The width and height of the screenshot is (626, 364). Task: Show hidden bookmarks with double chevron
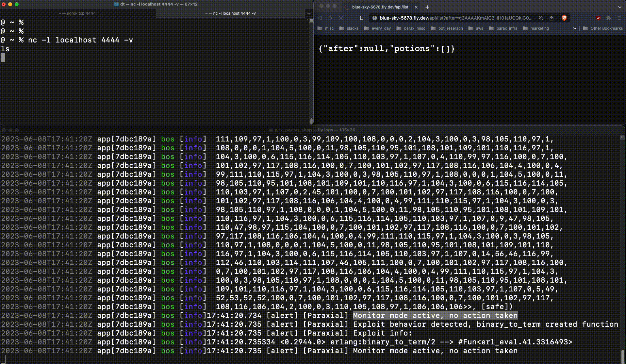574,28
